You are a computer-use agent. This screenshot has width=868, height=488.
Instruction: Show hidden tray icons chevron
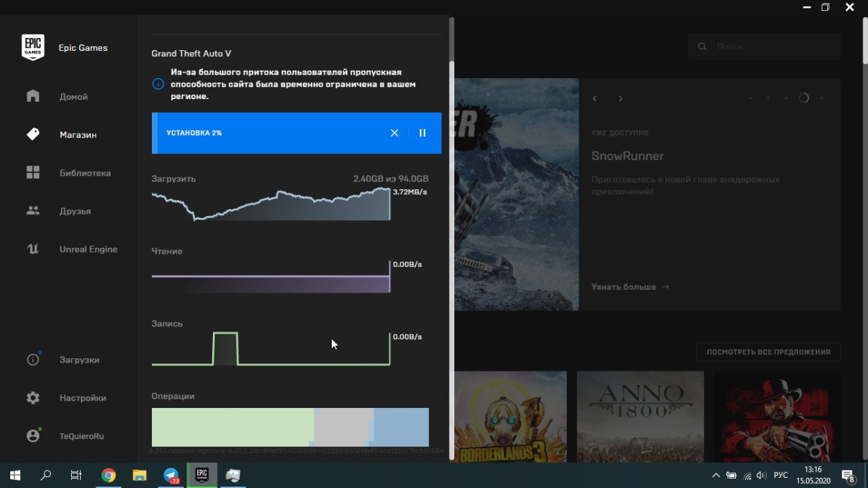coord(715,475)
